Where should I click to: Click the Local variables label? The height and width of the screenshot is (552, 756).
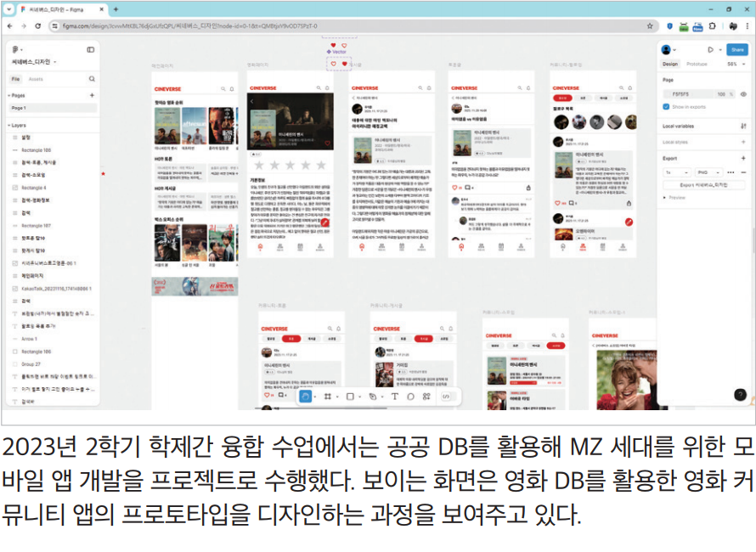[678, 126]
